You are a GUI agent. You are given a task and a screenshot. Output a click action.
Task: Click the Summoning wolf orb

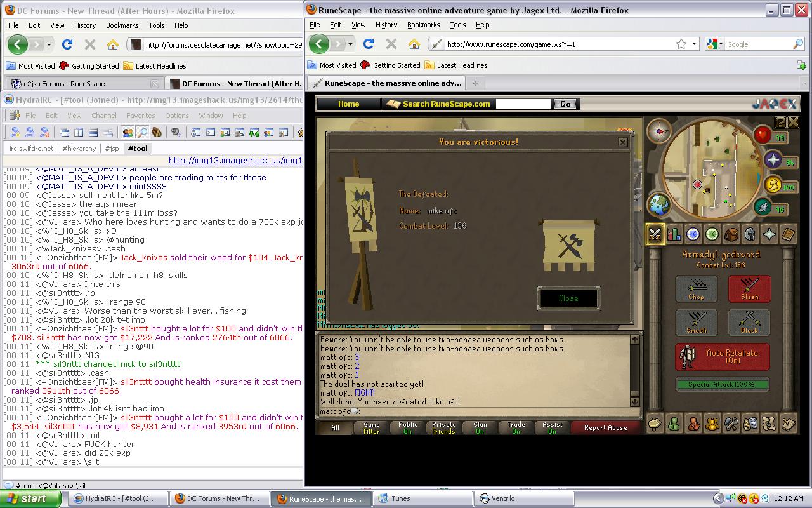point(763,207)
